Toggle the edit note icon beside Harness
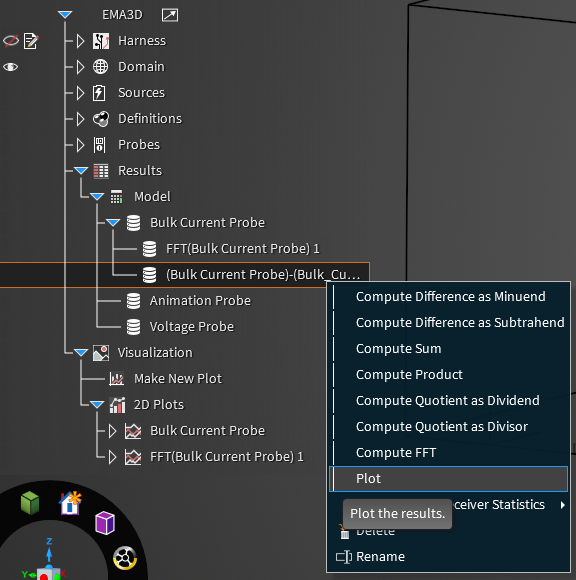 (31, 41)
